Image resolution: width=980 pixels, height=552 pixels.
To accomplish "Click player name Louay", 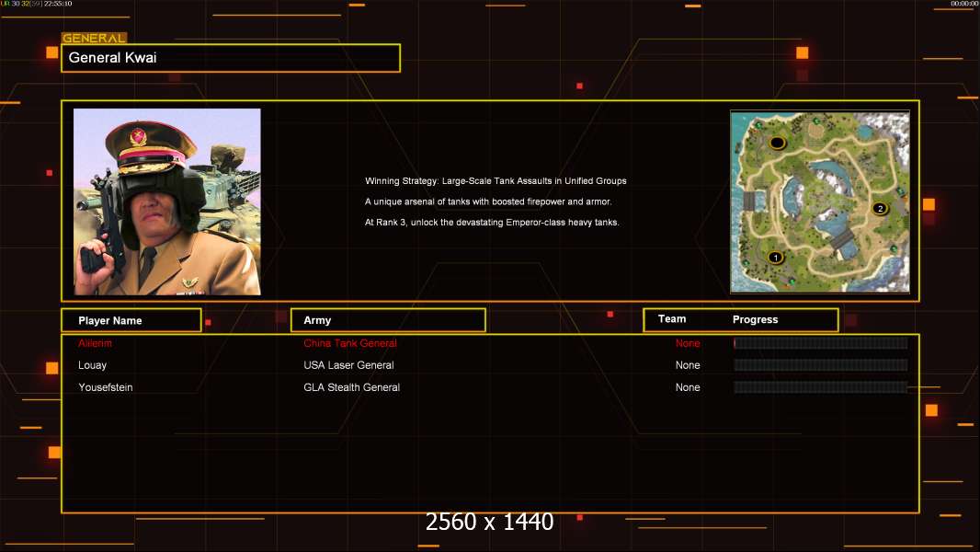I will [x=93, y=365].
